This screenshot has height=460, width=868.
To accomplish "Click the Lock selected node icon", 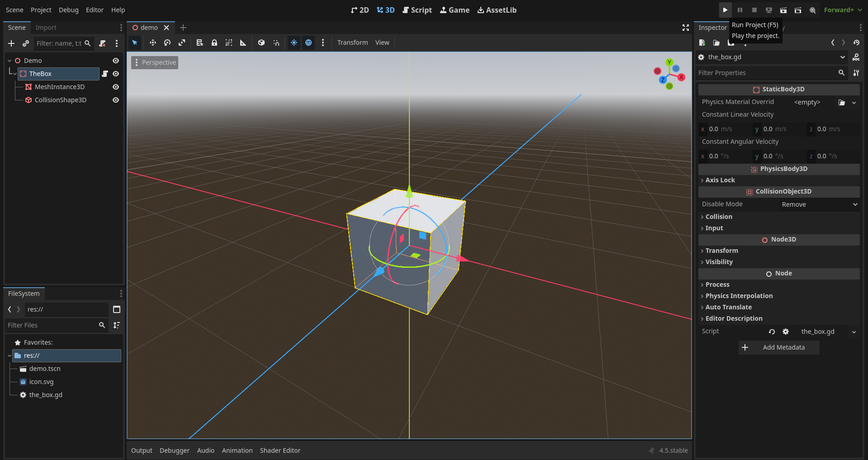I will (x=214, y=43).
